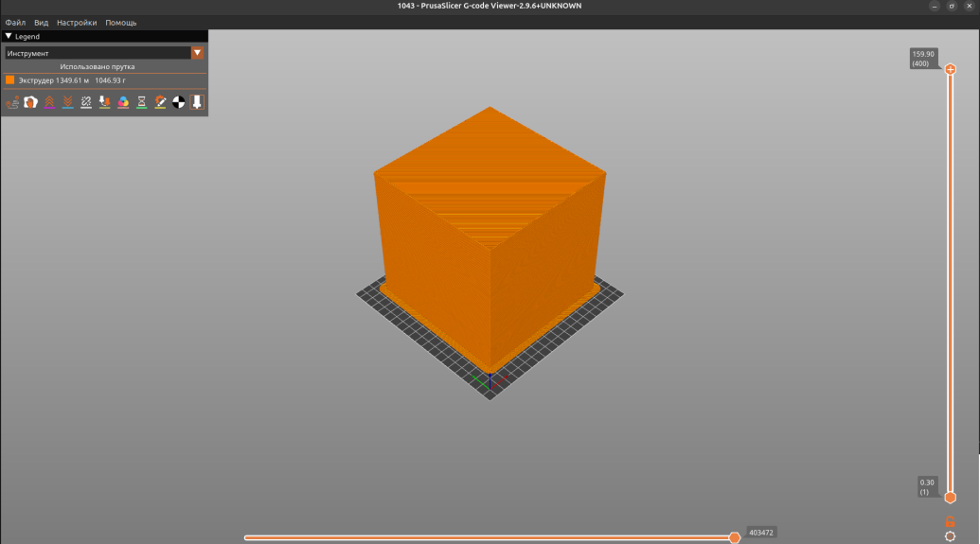Click the horizontal moves slider thumb
The width and height of the screenshot is (980, 544).
[x=735, y=537]
